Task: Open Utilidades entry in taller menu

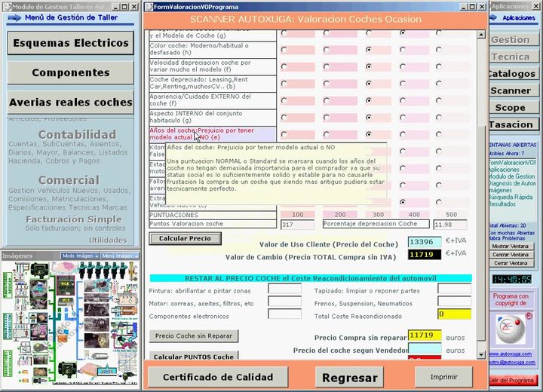Action: [x=108, y=240]
